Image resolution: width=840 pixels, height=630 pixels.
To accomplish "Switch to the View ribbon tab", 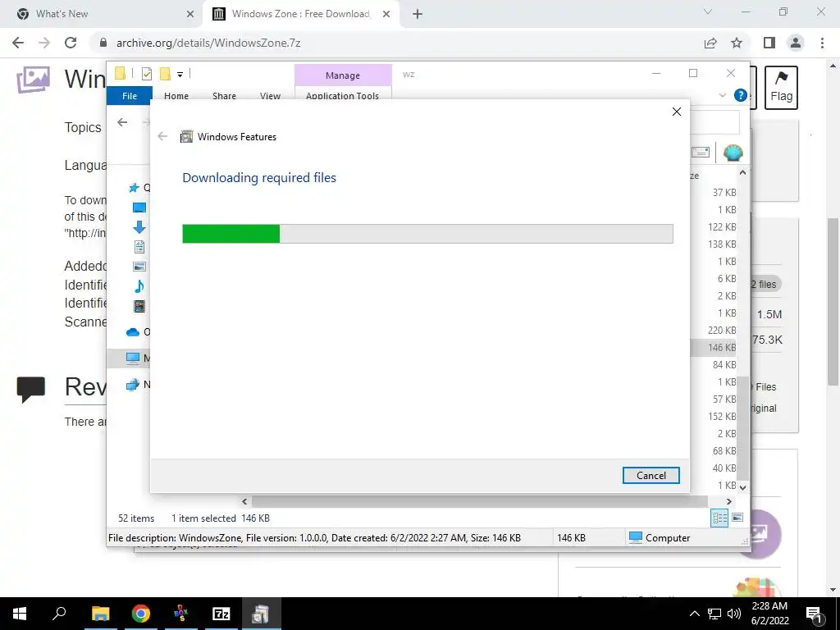I will [x=270, y=96].
